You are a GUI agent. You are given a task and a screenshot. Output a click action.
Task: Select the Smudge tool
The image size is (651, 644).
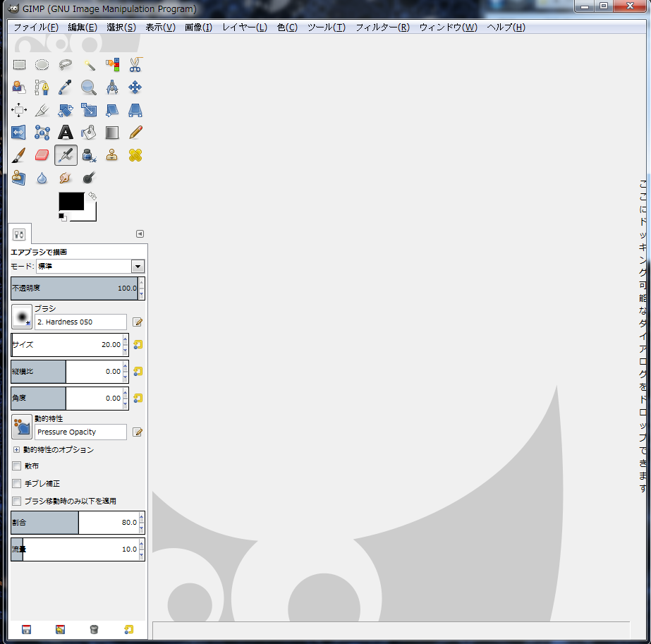coord(65,178)
